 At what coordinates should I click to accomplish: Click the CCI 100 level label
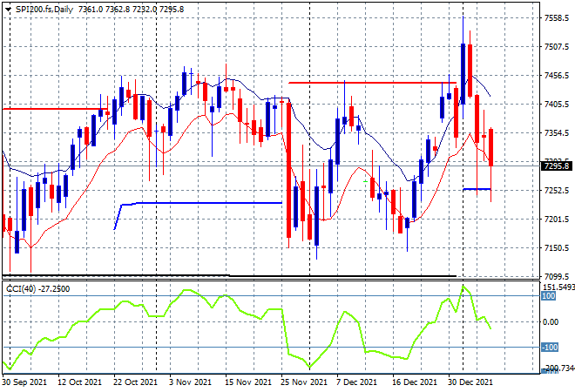coord(549,296)
